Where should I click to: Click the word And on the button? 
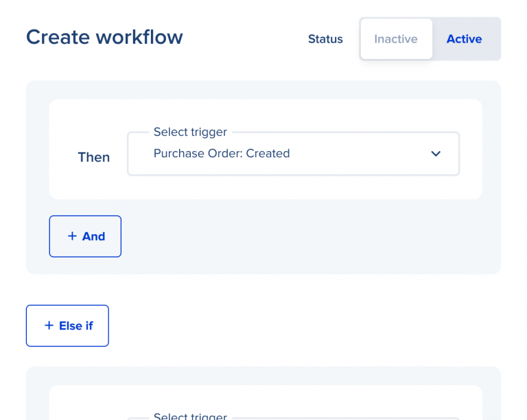(x=93, y=236)
